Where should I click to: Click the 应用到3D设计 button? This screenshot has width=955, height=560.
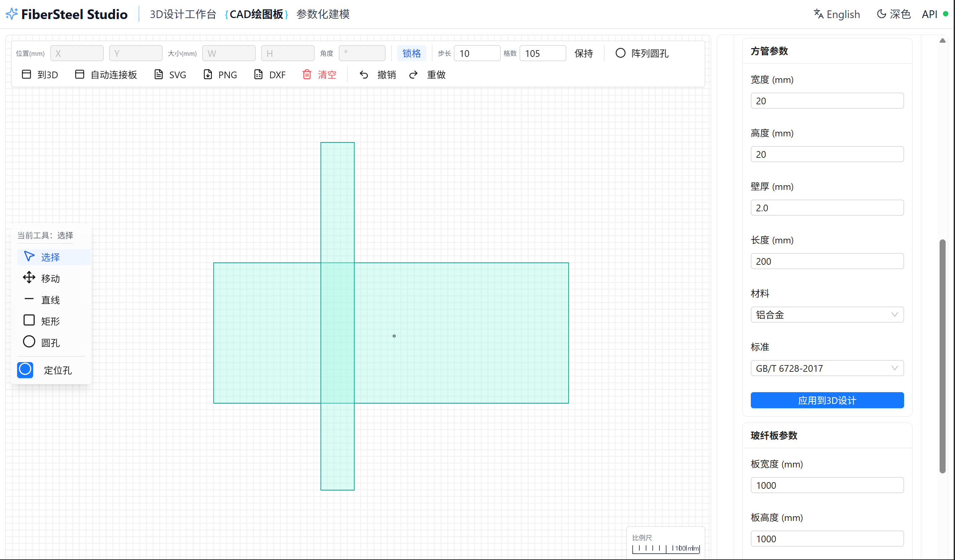click(826, 400)
